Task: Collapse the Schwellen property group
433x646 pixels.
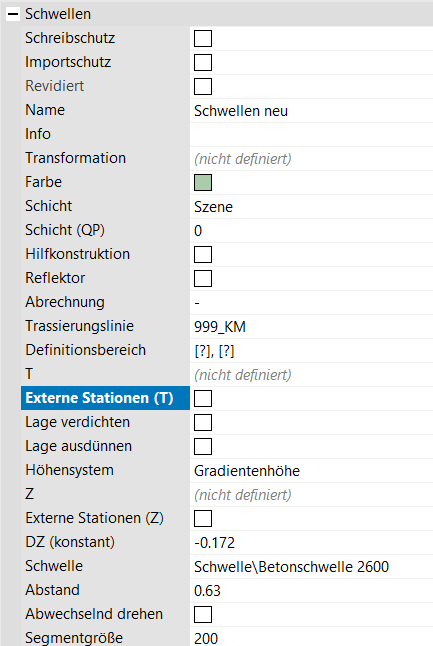Action: point(13,14)
